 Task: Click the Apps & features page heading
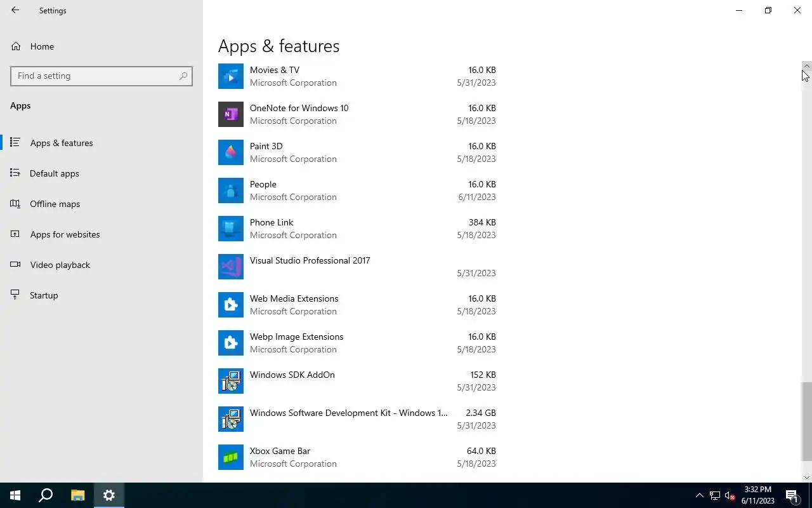278,46
